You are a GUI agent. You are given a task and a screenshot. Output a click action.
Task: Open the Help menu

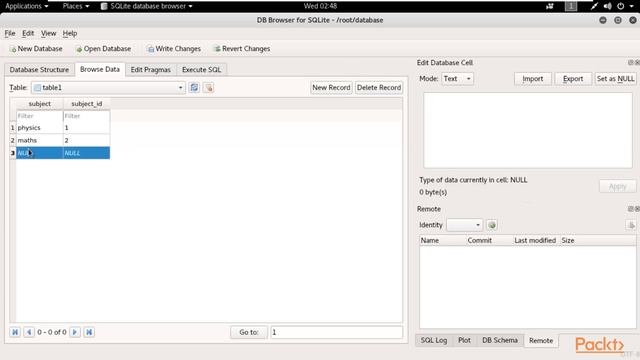70,33
